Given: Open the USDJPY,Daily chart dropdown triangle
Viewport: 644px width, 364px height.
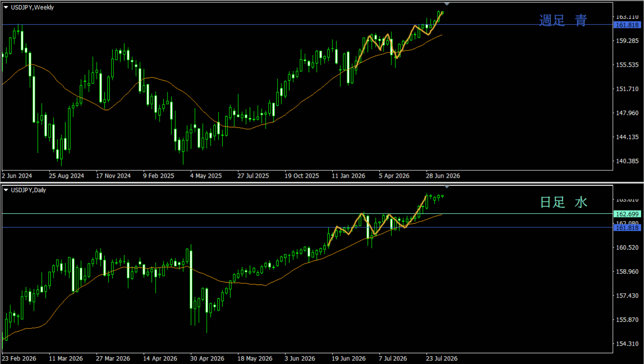Looking at the screenshot, I should (6, 190).
